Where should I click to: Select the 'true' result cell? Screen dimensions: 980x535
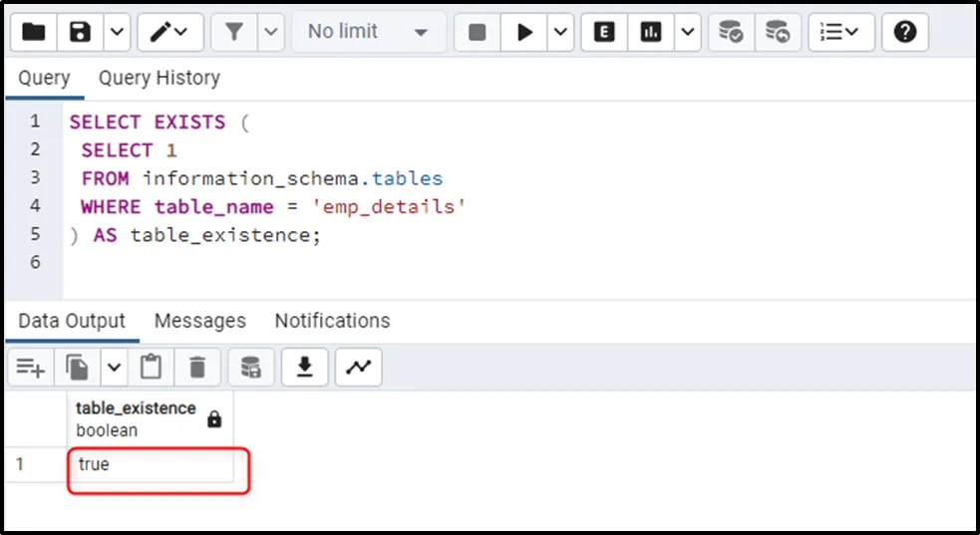(x=152, y=465)
